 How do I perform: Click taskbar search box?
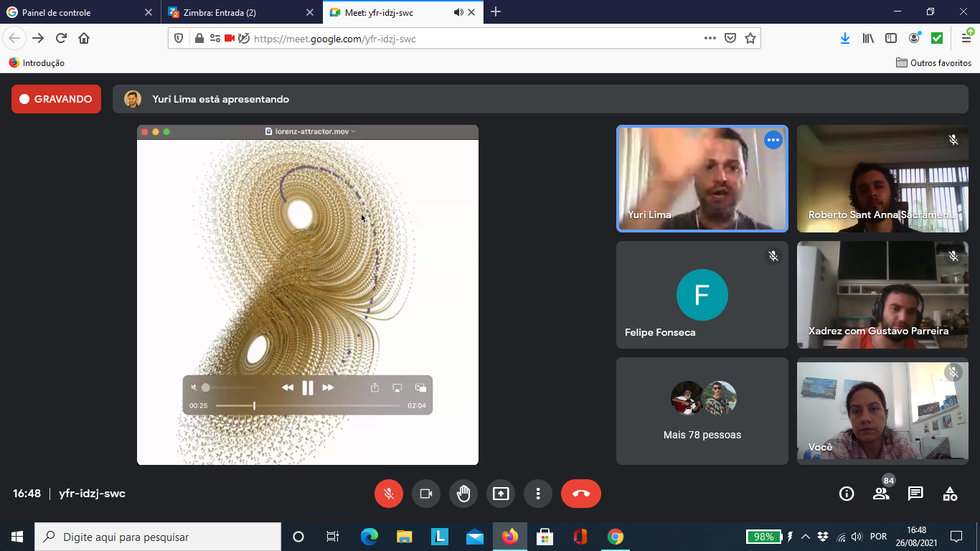point(158,537)
